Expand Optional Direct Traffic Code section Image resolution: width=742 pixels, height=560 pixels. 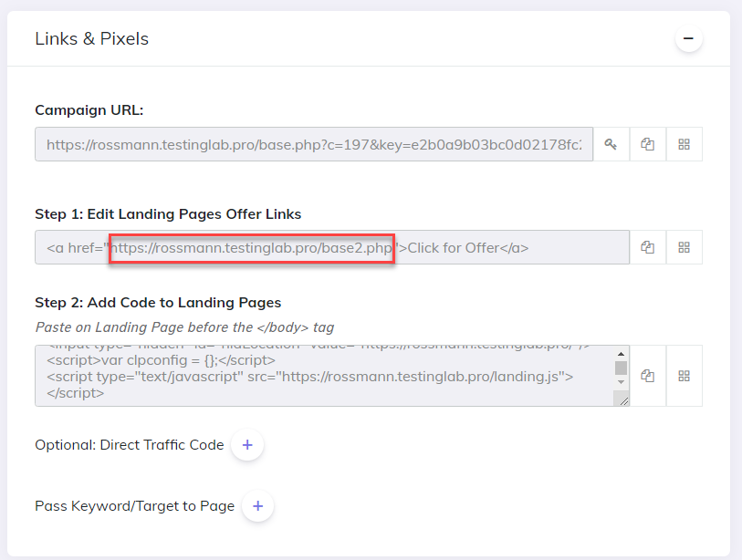pyautogui.click(x=247, y=444)
